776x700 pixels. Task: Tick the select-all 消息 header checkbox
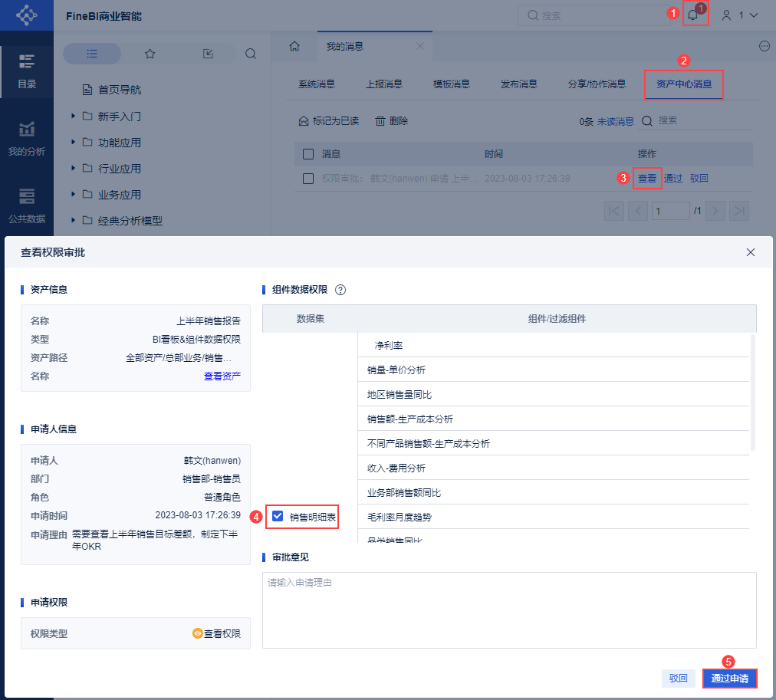[308, 154]
